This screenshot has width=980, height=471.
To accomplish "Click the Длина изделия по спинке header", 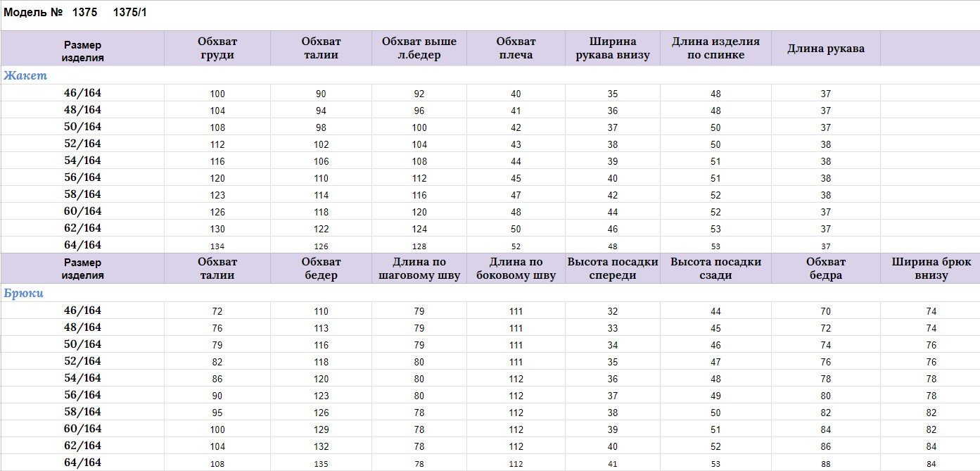I will [715, 49].
